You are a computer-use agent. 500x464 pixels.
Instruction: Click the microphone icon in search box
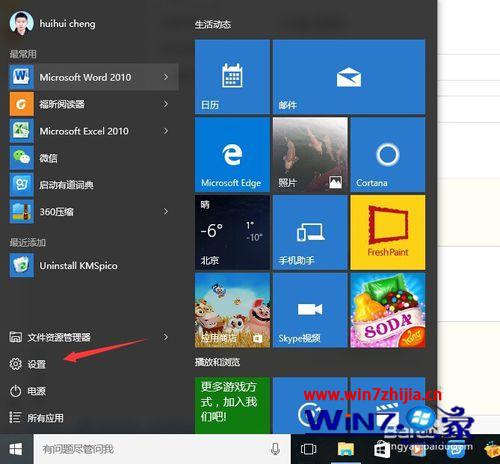click(x=275, y=449)
